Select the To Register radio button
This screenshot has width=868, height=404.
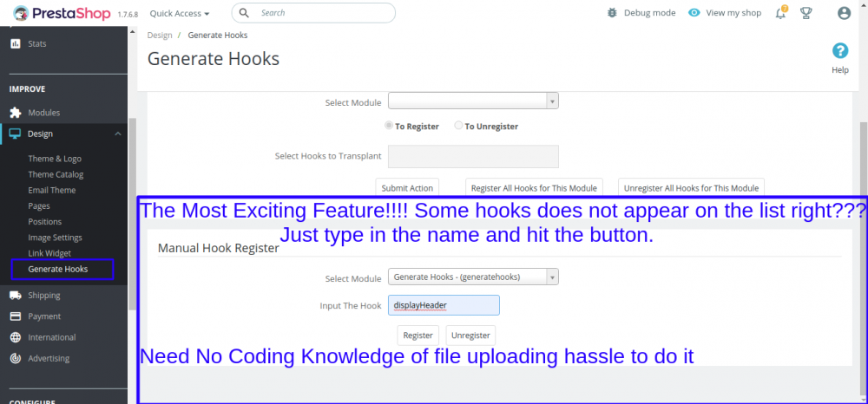(389, 126)
